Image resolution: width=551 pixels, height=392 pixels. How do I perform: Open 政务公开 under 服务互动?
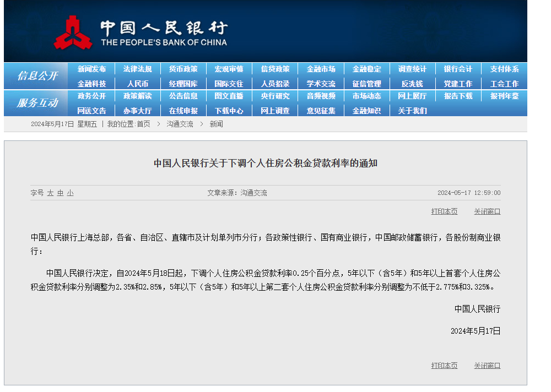pos(91,96)
